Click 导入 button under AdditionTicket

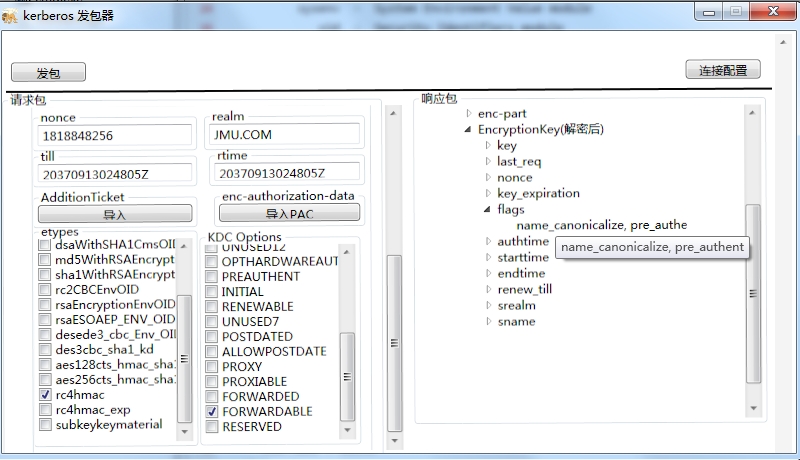pyautogui.click(x=115, y=214)
